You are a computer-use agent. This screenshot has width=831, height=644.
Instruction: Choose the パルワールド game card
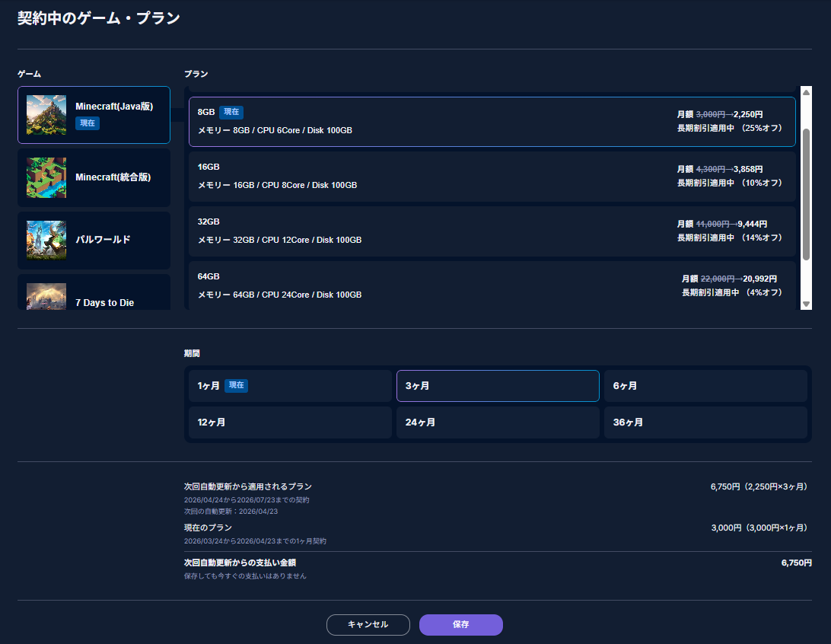tap(94, 240)
